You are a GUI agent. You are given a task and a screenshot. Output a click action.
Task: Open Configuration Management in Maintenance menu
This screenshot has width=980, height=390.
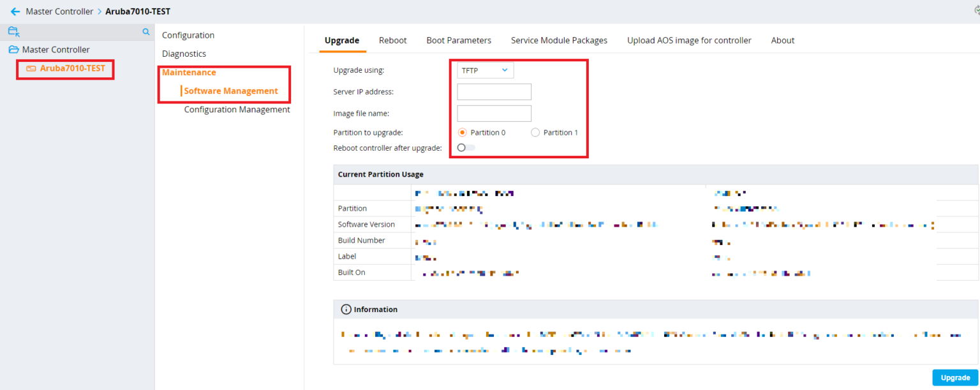coord(237,109)
